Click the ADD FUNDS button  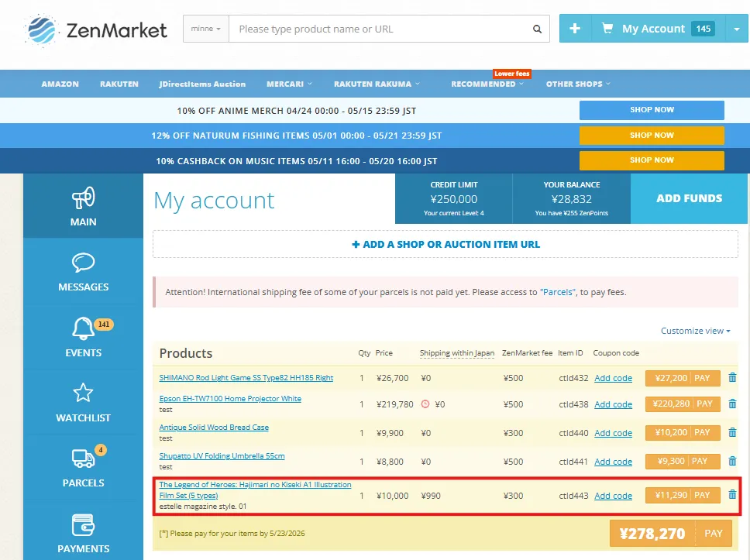[x=690, y=198]
